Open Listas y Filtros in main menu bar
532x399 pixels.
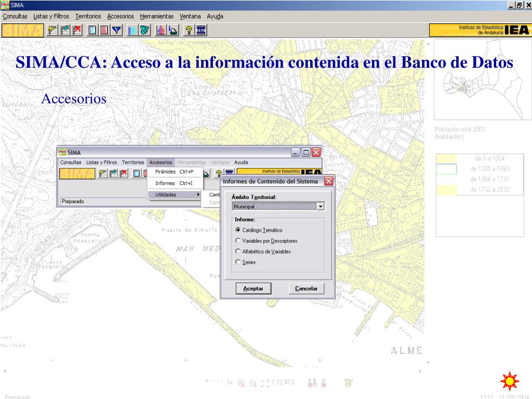click(51, 16)
